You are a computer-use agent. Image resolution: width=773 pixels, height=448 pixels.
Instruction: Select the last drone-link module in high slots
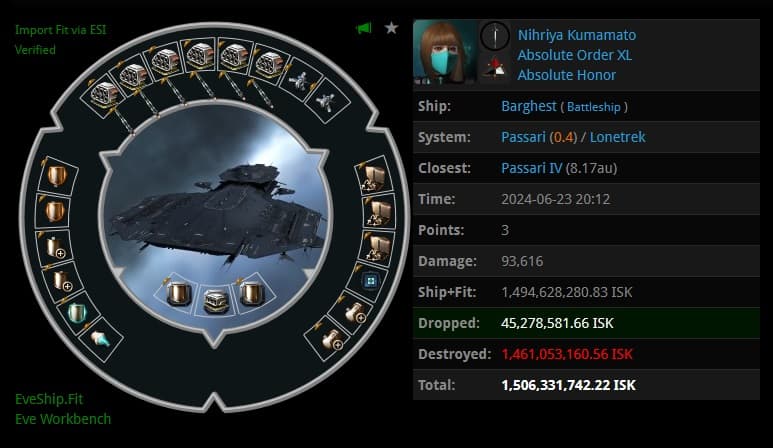(326, 102)
